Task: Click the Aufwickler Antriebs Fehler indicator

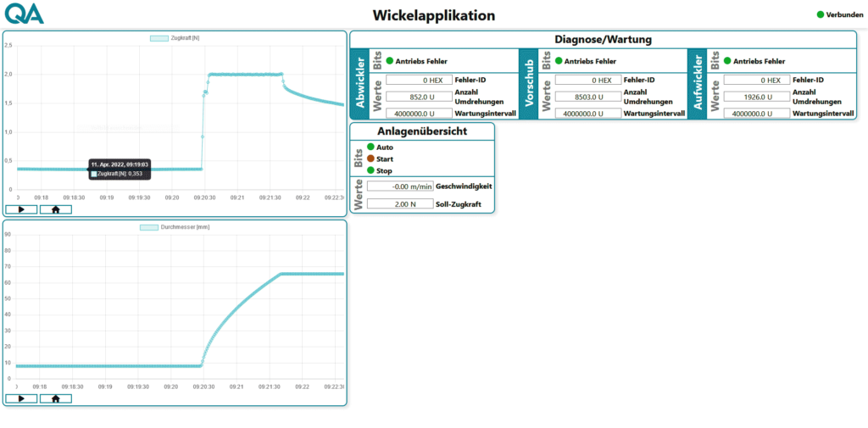Action: point(727,61)
